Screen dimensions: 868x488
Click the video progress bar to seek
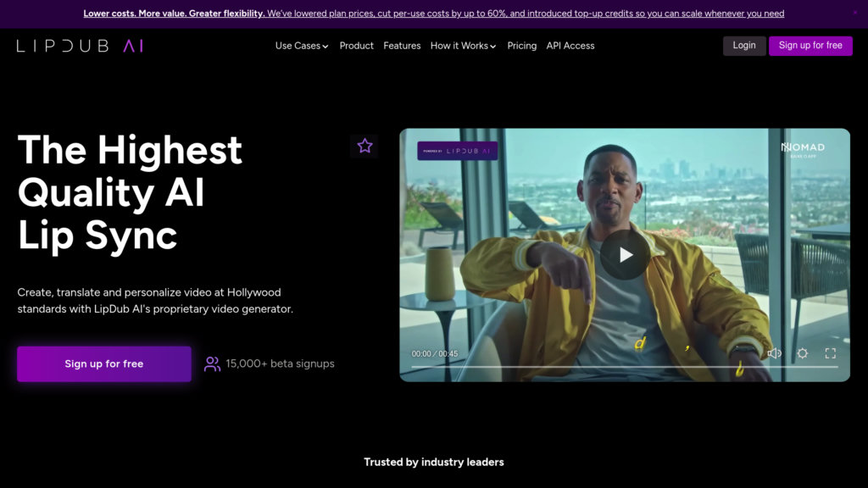[x=624, y=367]
